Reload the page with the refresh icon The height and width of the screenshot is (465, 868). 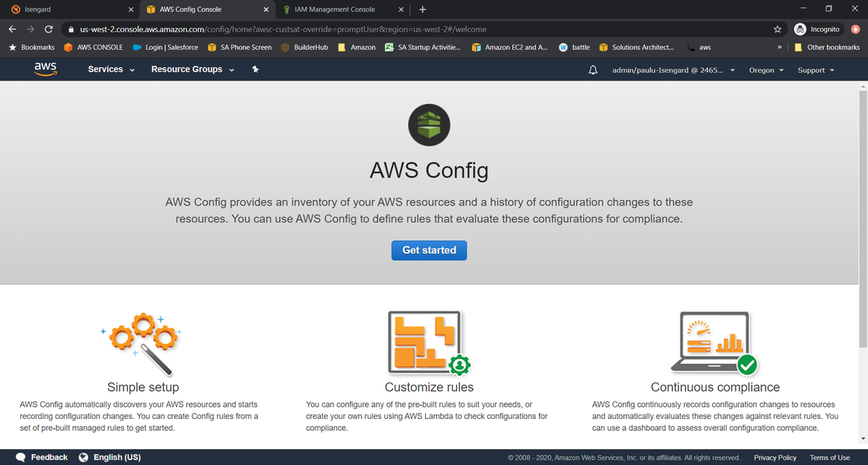(x=48, y=29)
